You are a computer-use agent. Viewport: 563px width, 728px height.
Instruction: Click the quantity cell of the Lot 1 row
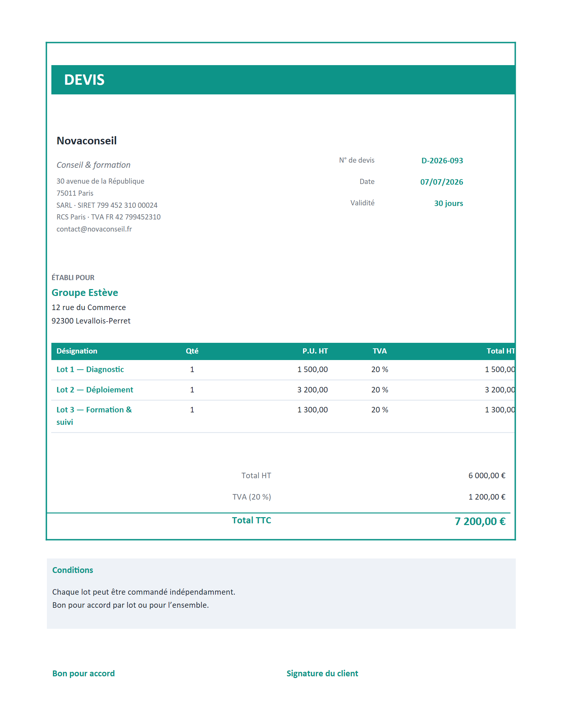(x=192, y=370)
